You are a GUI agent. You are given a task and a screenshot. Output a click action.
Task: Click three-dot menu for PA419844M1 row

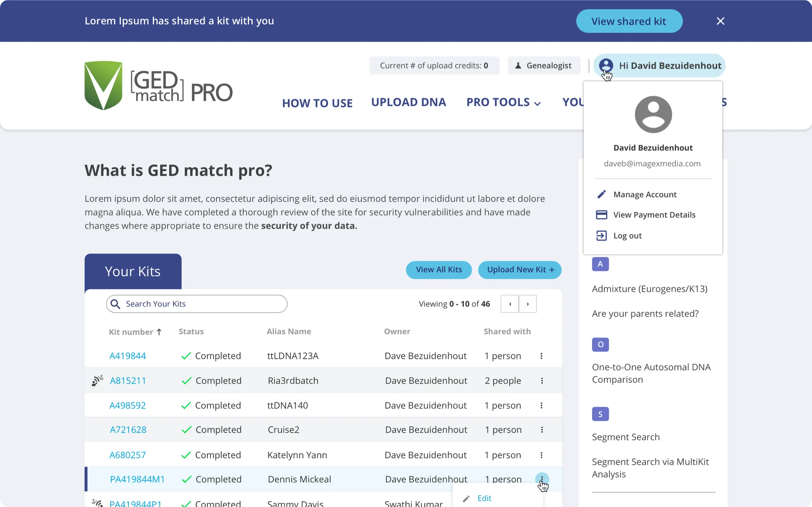click(542, 479)
